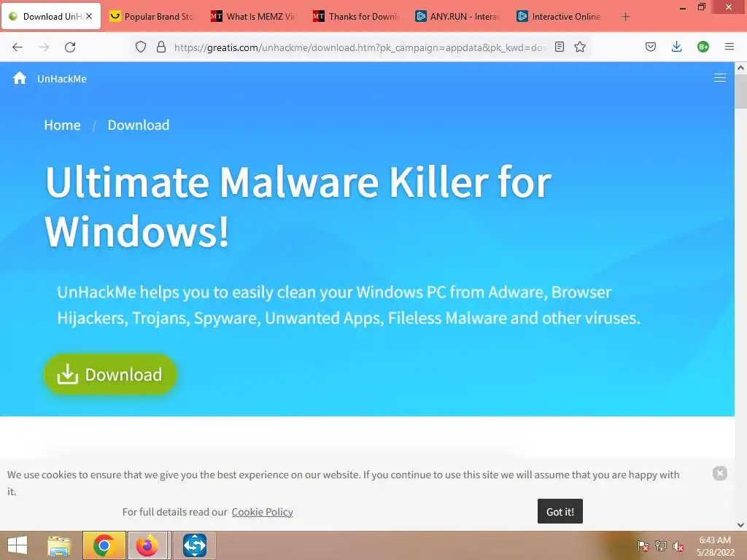
Task: Switch to Firefox in the taskbar
Action: click(x=147, y=545)
